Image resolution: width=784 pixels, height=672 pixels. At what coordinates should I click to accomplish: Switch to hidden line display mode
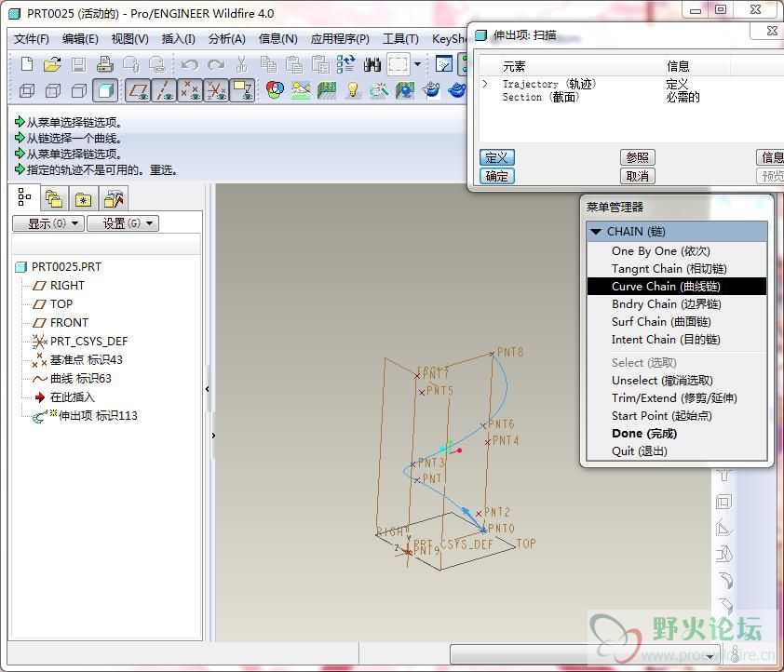pos(53,90)
